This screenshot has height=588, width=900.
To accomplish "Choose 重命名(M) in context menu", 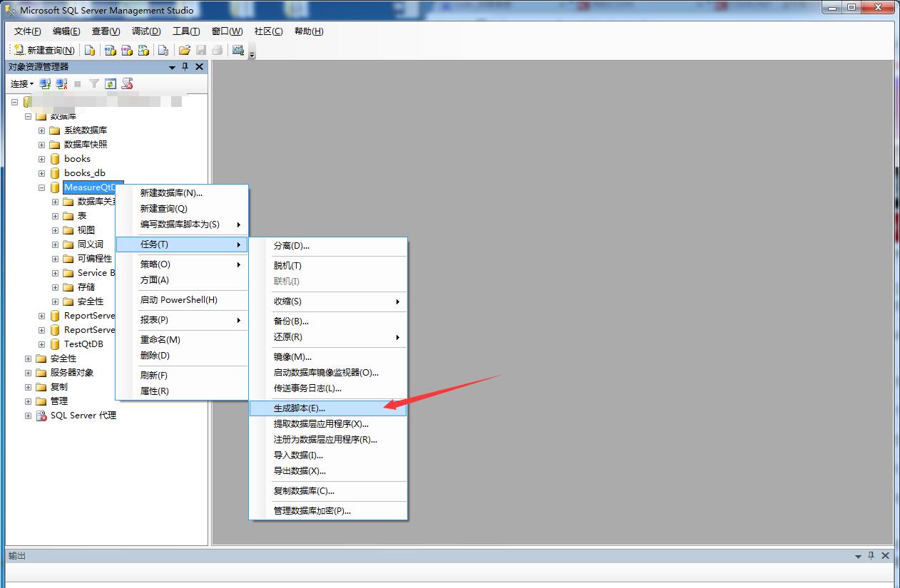I will tap(182, 340).
